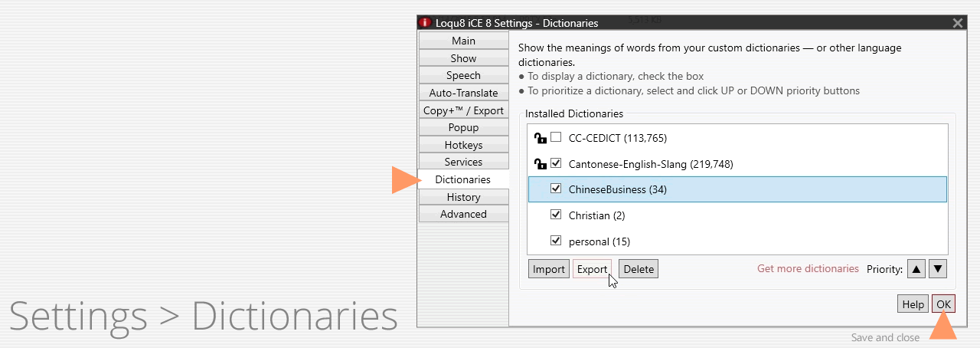
Task: Click the Loqu8 app icon in title bar
Action: 426,23
